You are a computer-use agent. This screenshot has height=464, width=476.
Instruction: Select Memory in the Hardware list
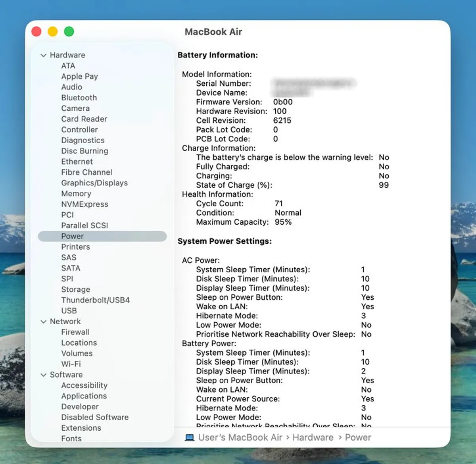76,194
